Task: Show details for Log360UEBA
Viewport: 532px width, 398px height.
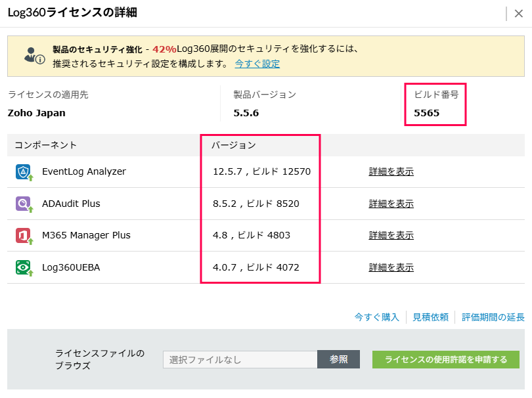Action: [391, 267]
